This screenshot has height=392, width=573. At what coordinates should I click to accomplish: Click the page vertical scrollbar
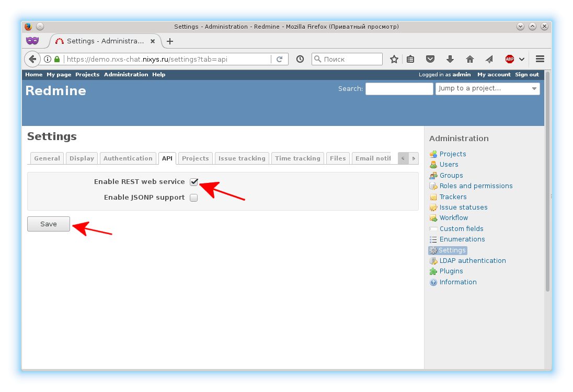coord(548,182)
